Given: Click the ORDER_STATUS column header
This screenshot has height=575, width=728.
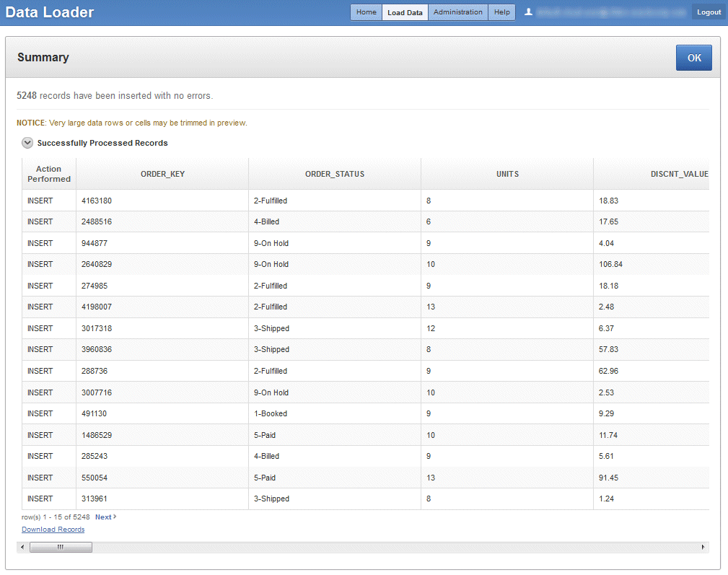Looking at the screenshot, I should click(x=335, y=174).
